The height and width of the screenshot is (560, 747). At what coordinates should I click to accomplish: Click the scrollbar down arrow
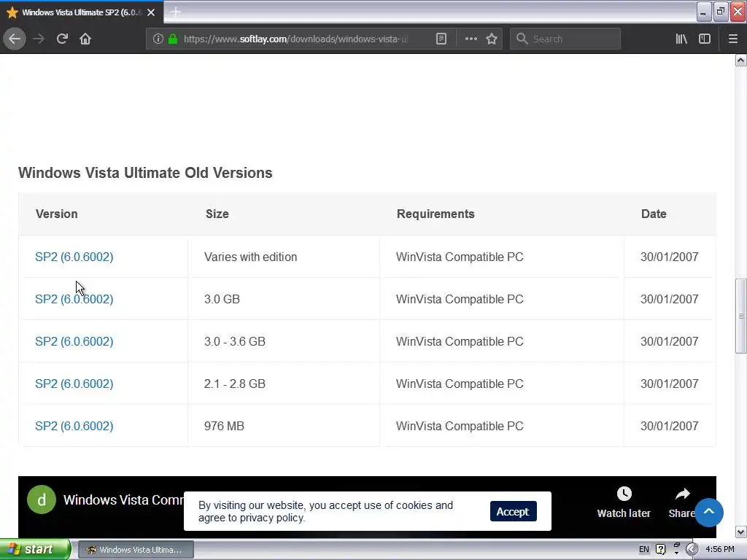(x=741, y=532)
